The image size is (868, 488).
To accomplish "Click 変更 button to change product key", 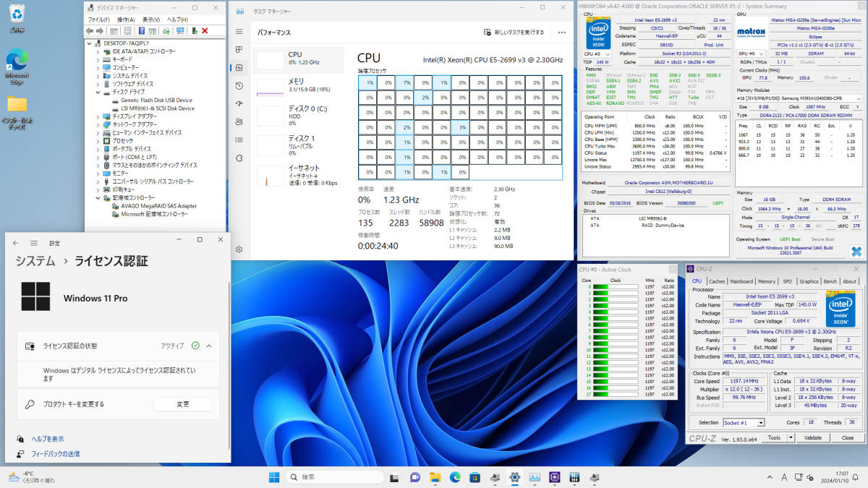I will (x=183, y=404).
